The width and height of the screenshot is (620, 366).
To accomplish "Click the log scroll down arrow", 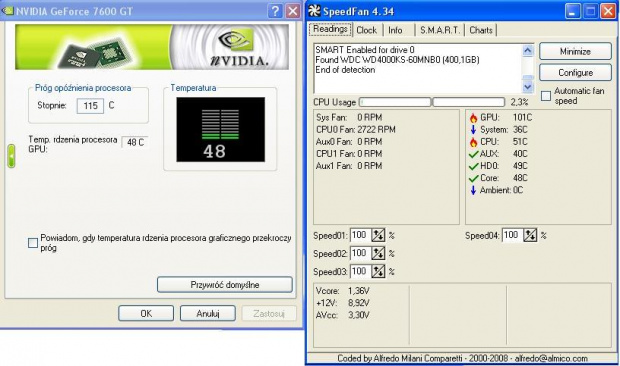I will pyautogui.click(x=528, y=87).
